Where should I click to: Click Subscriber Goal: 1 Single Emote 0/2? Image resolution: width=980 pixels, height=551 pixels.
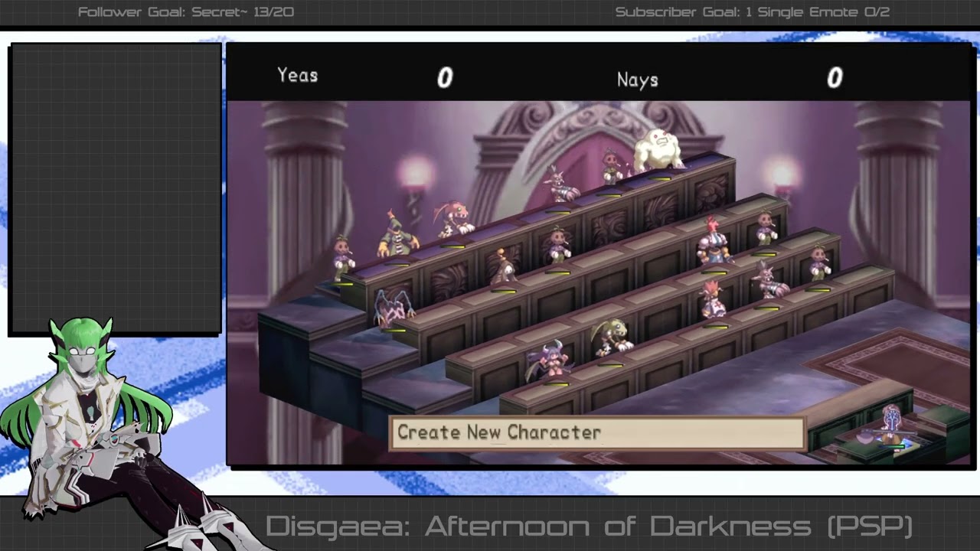coord(753,12)
